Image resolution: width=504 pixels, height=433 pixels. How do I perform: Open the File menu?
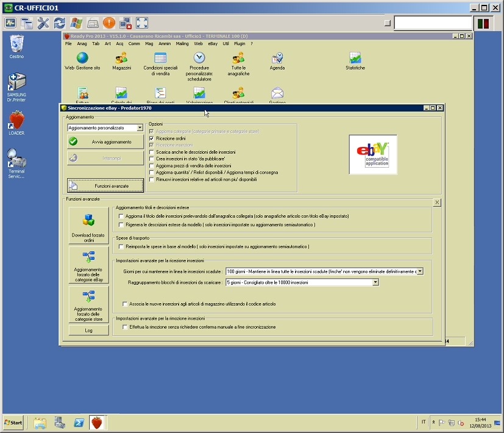(68, 44)
